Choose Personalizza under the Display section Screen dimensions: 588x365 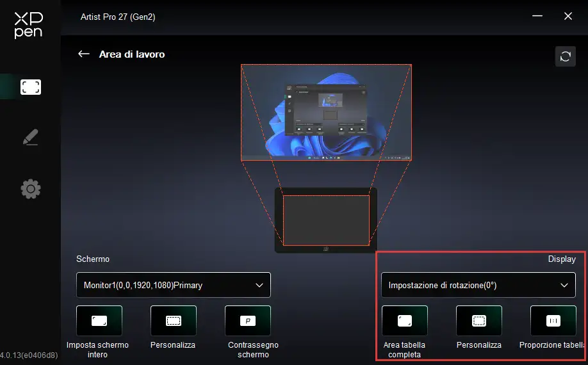coord(478,321)
